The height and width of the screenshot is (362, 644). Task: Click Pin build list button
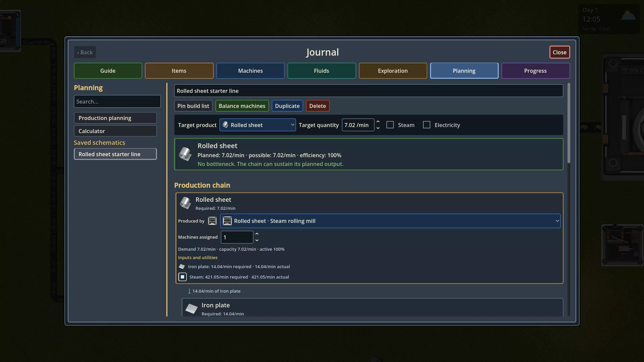[x=193, y=106]
